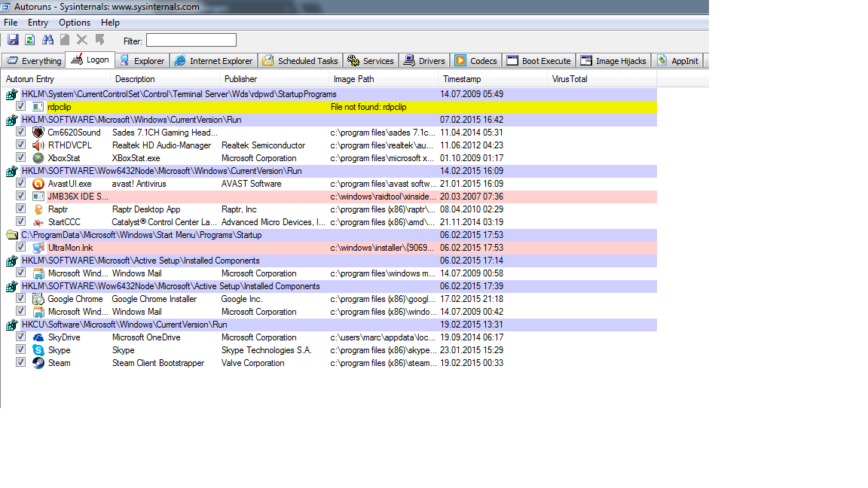
Task: Open the Help menu
Action: tap(110, 23)
